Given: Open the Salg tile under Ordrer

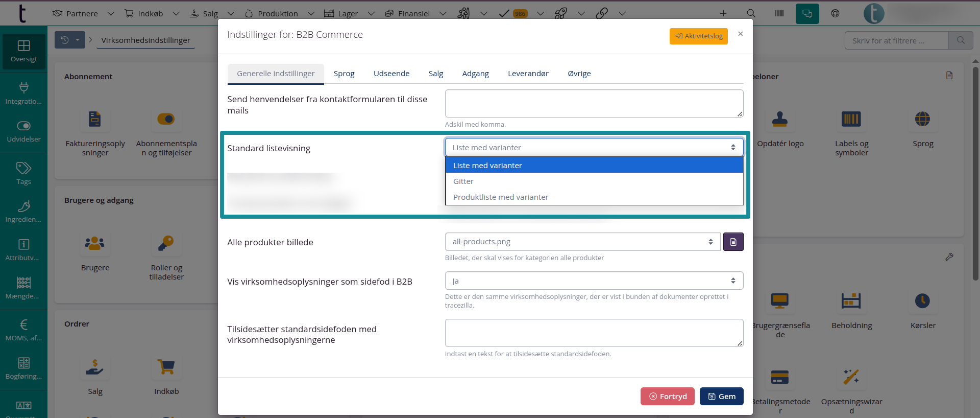Looking at the screenshot, I should pyautogui.click(x=95, y=377).
